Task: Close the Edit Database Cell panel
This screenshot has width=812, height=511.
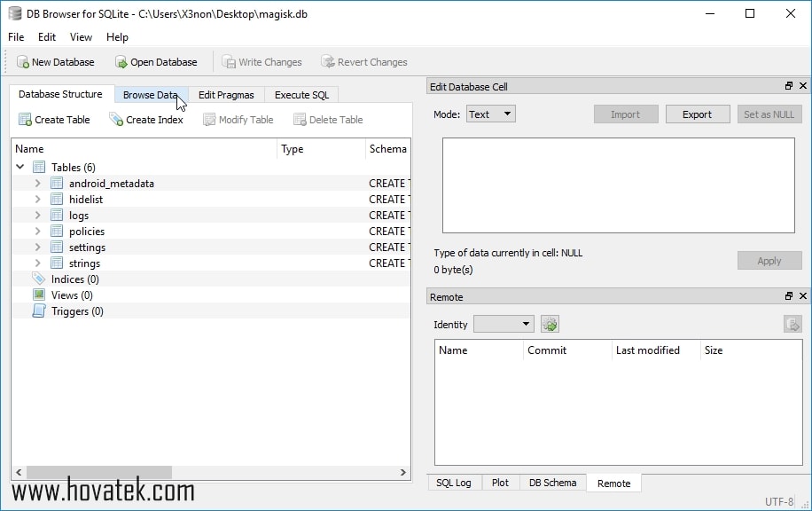Action: click(x=802, y=85)
